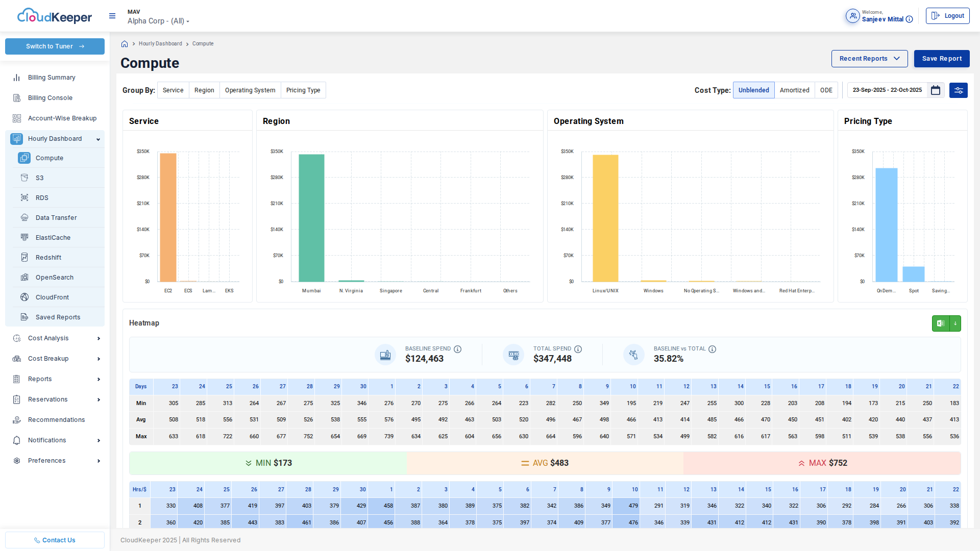Click the home breadcrumb icon
Image resolution: width=980 pixels, height=551 pixels.
point(125,44)
